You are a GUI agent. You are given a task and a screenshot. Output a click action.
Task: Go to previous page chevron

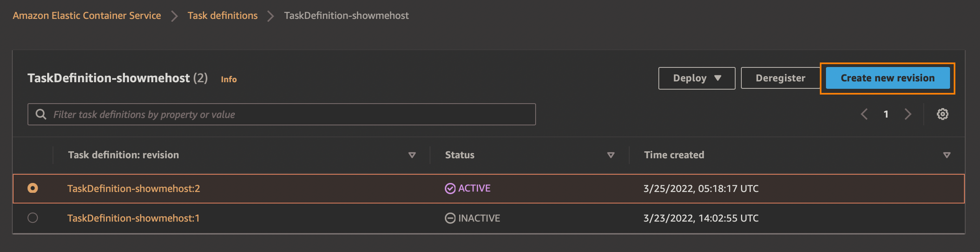(864, 114)
